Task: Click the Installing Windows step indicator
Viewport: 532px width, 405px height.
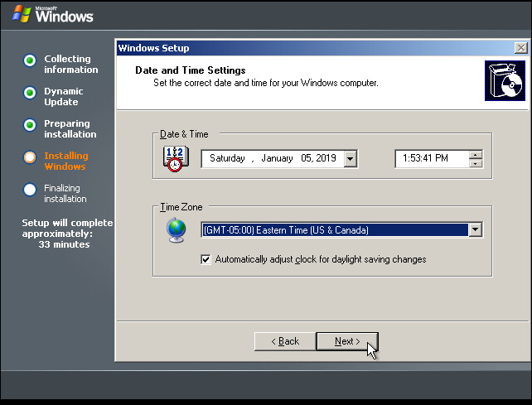Action: click(30, 157)
